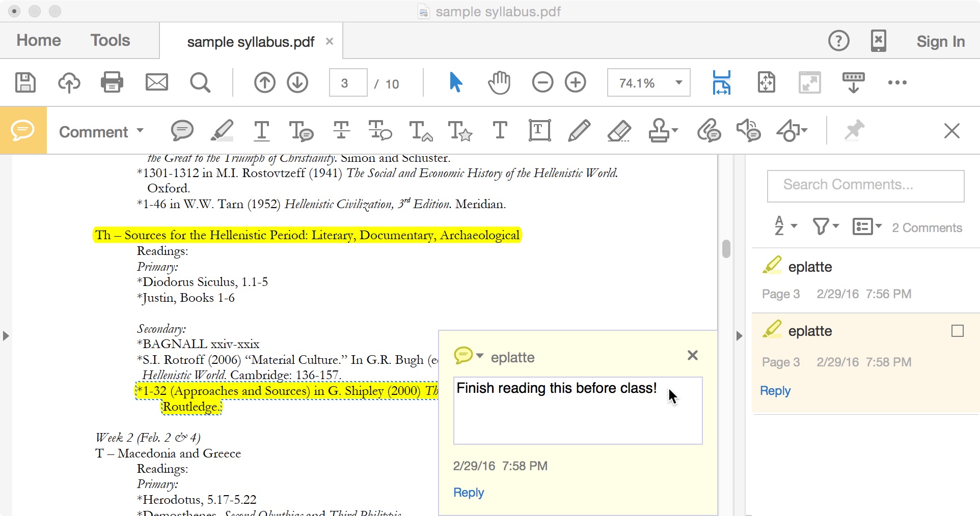Open the filter comments dropdown
Viewport: 980px width, 516px height.
(825, 226)
